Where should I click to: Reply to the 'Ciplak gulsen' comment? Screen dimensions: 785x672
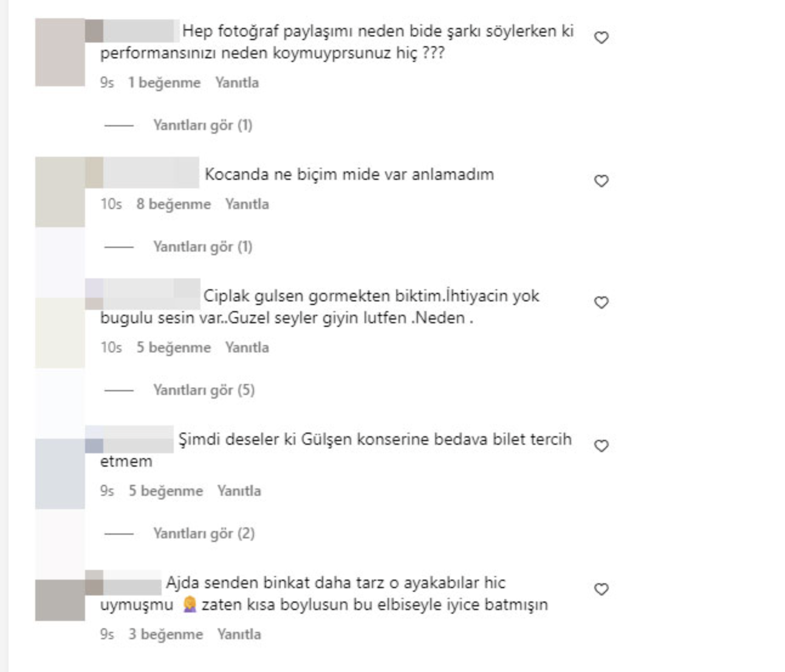(x=247, y=348)
